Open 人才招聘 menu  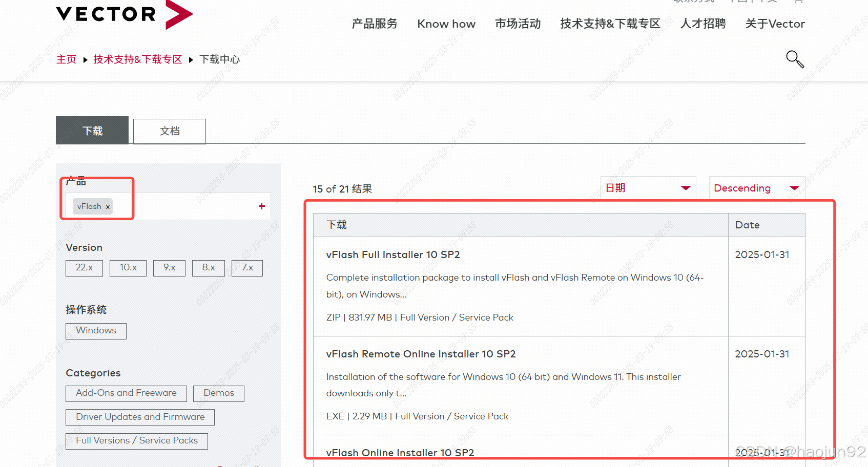[x=703, y=24]
